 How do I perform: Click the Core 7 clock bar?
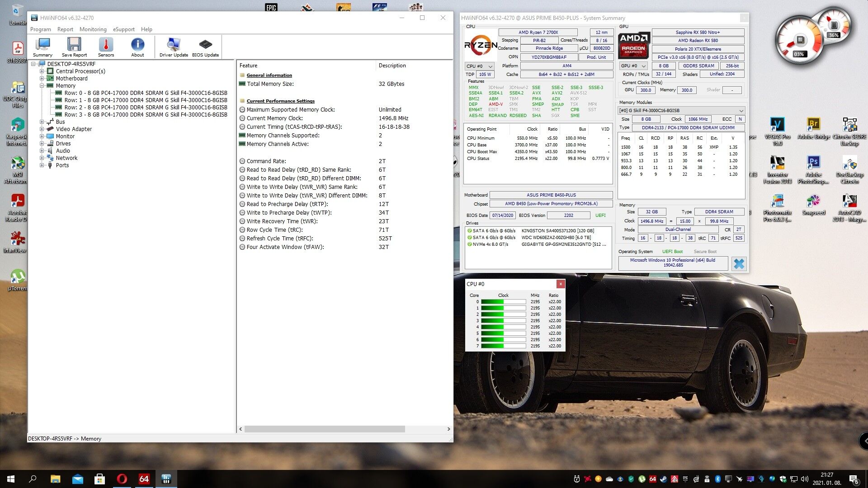tap(503, 346)
